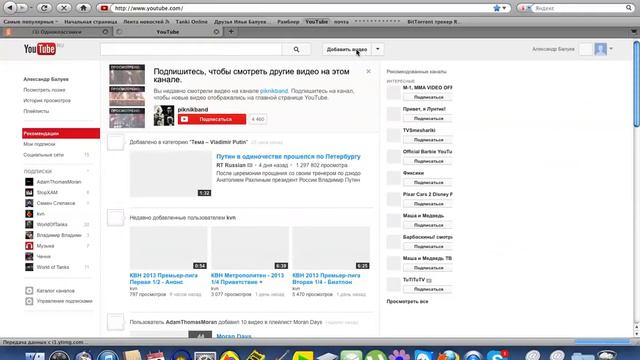Open the почта bookmark
This screenshot has width=640, height=360.
(341, 22)
